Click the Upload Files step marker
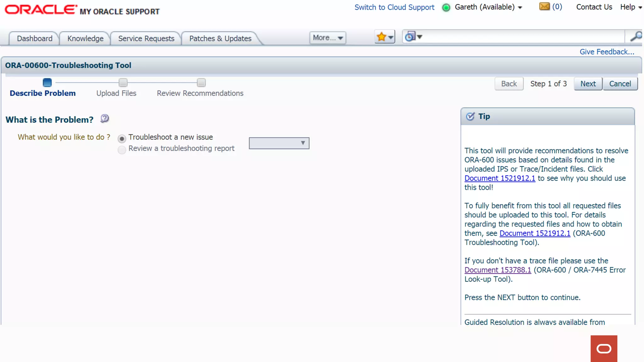This screenshot has height=362, width=644. tap(123, 83)
